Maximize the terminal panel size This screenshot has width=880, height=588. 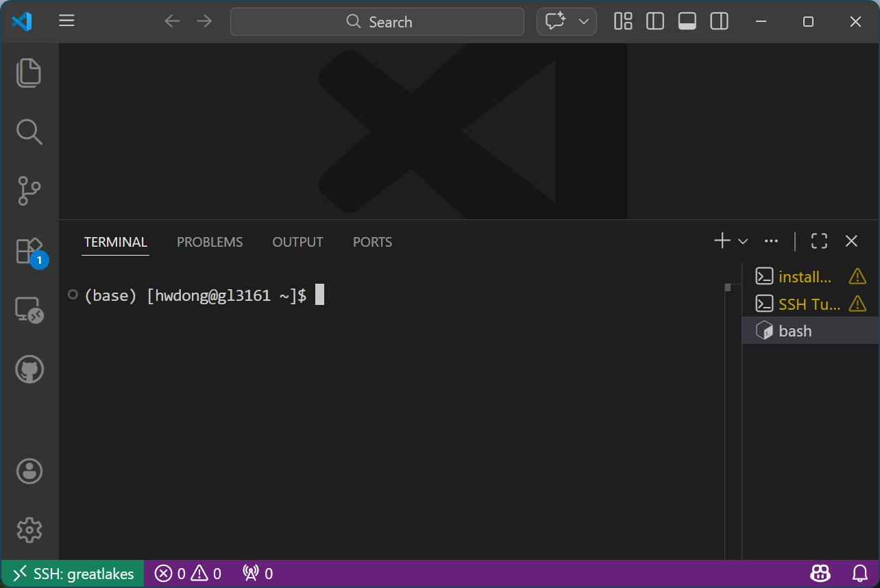819,241
